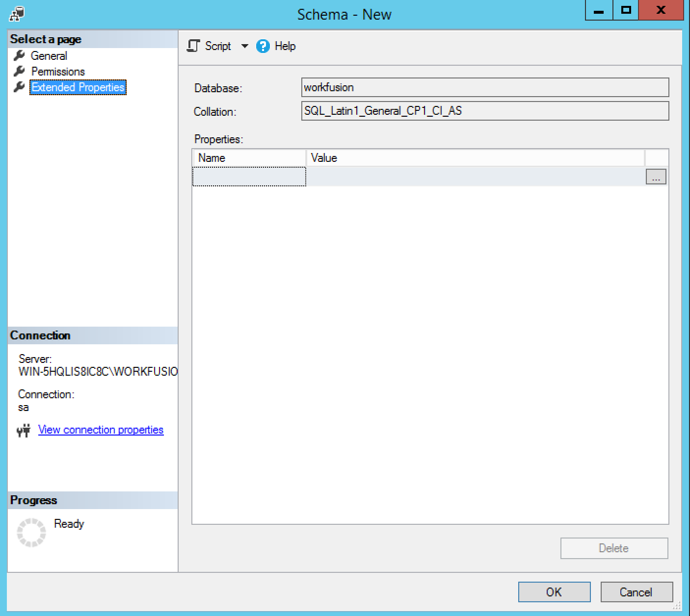The width and height of the screenshot is (690, 616).
Task: Click the connection user 'sa'
Action: click(x=24, y=408)
